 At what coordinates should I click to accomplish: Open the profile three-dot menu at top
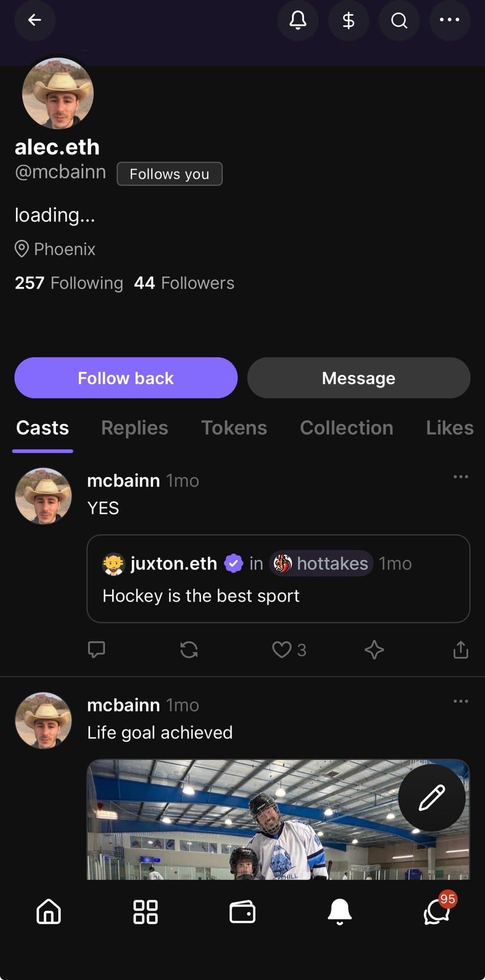(x=449, y=20)
